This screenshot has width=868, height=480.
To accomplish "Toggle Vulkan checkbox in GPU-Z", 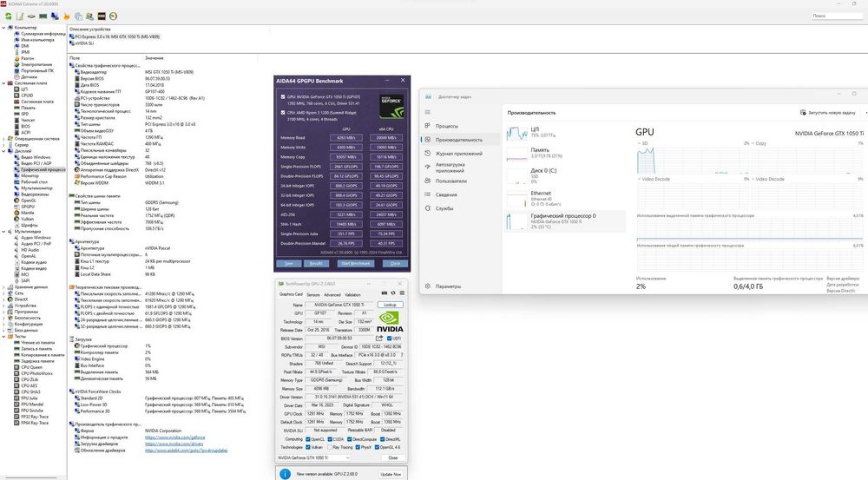I will [x=308, y=447].
